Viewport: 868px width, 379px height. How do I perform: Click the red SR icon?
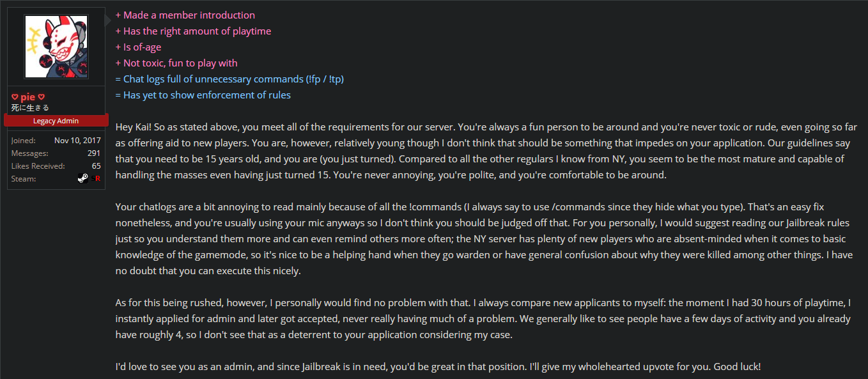click(x=95, y=179)
